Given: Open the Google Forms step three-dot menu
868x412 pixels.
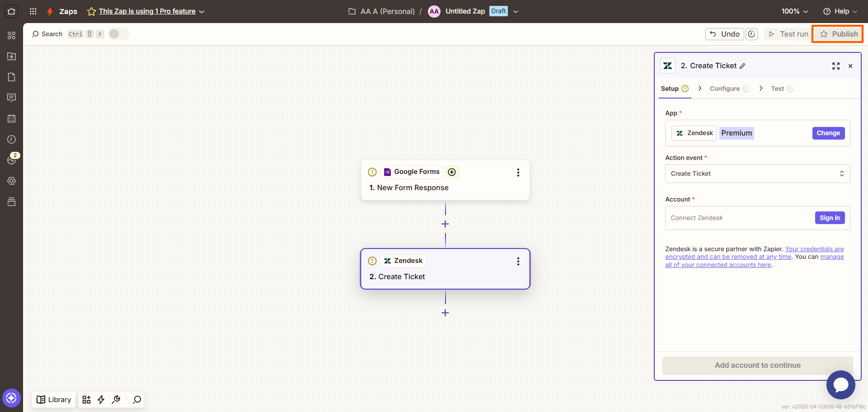Looking at the screenshot, I should [x=518, y=172].
